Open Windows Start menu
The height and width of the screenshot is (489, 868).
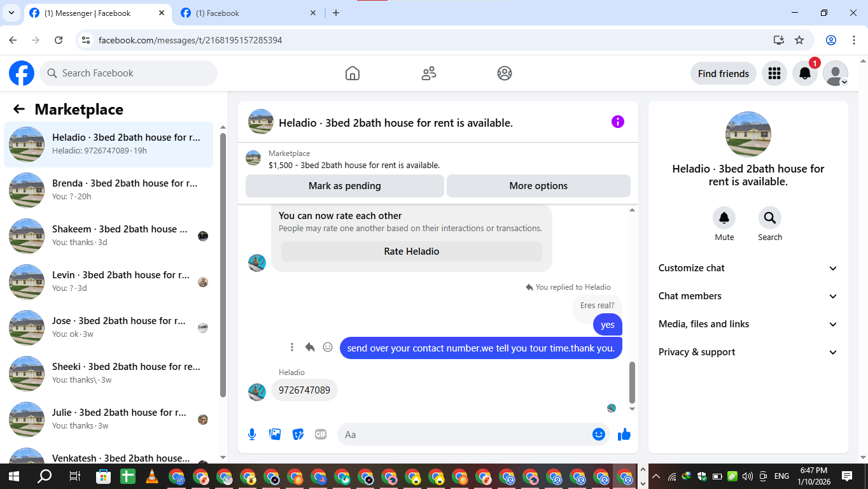(14, 476)
